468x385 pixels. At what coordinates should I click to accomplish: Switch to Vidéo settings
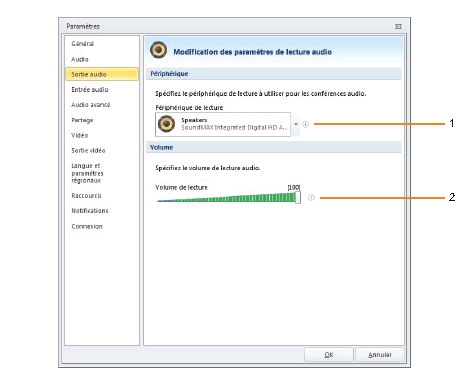click(x=80, y=135)
